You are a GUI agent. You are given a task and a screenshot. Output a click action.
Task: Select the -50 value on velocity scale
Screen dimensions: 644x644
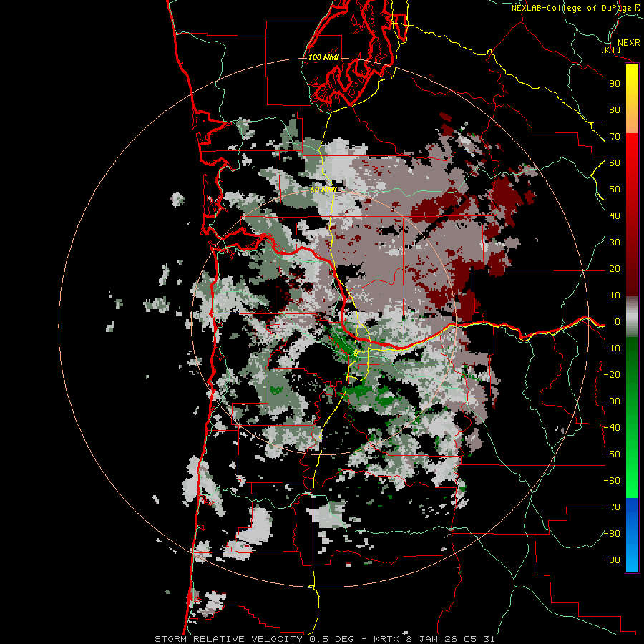click(612, 454)
